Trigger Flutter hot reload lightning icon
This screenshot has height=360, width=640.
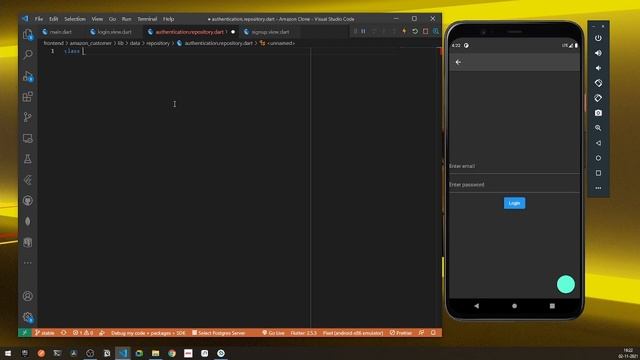point(404,31)
